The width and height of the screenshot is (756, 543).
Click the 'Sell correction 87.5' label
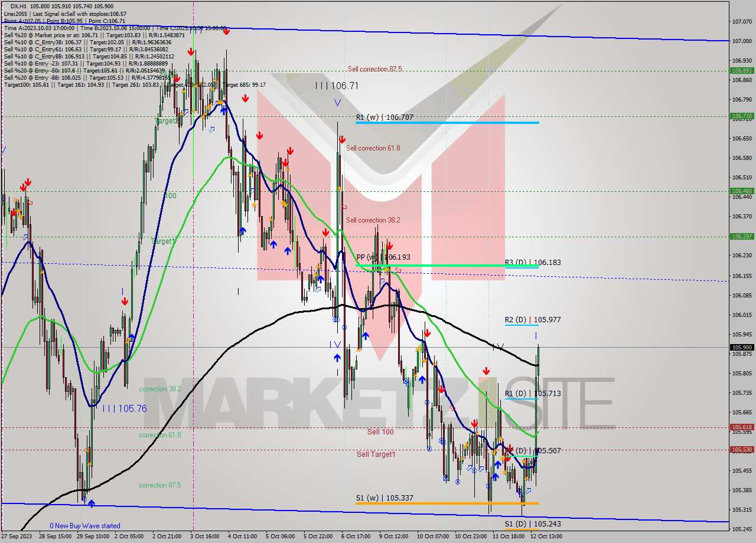(374, 69)
